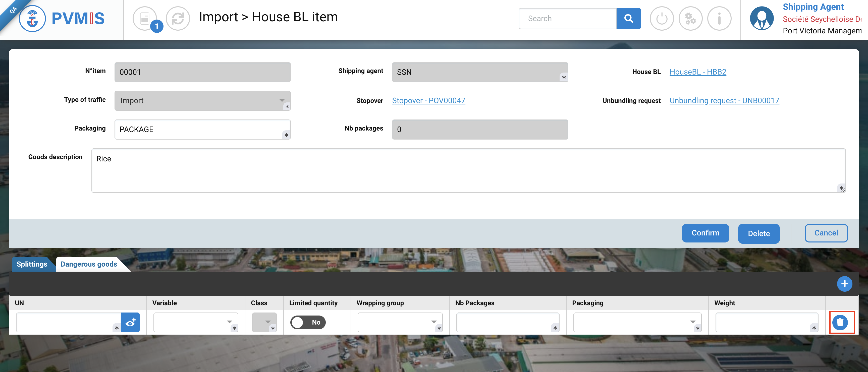Select the Dangerous goods tab
Viewport: 868px width, 372px height.
click(x=89, y=264)
